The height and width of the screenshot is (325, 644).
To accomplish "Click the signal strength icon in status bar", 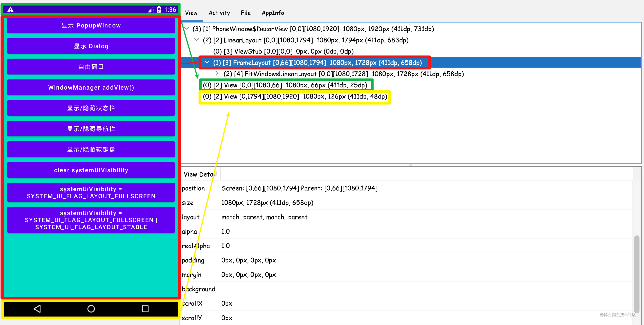I will (x=151, y=10).
